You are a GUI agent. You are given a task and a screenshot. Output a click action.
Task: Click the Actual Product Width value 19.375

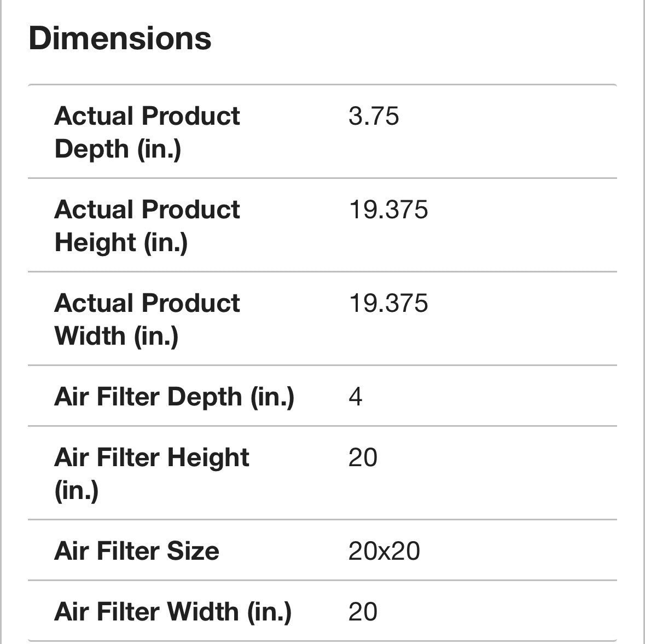pos(388,303)
